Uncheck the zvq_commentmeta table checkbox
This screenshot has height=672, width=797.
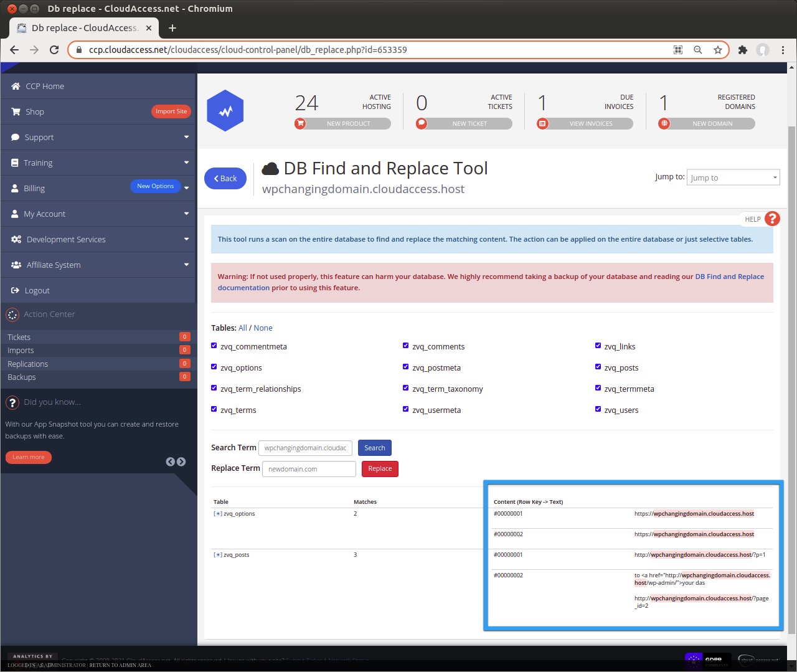(214, 346)
